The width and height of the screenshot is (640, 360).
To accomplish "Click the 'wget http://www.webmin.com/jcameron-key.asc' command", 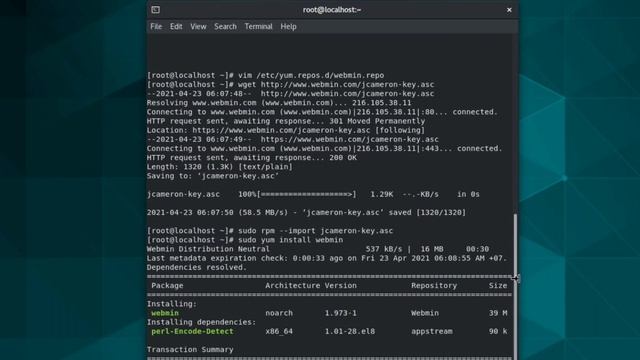I will click(x=336, y=84).
